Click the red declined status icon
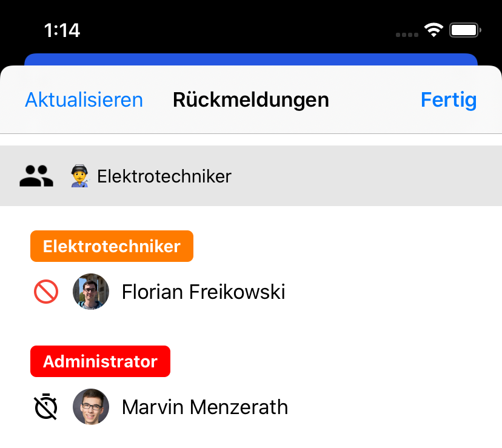Screen dimensions: 502x448 point(46,292)
